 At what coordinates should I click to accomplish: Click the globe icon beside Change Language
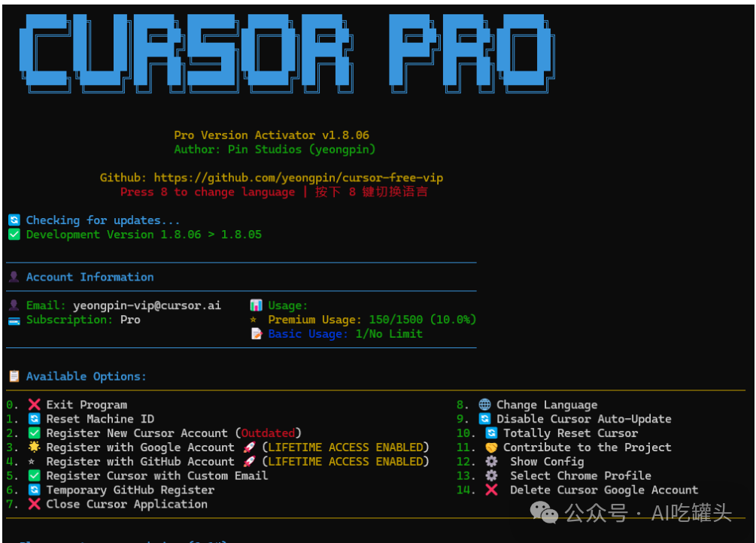(484, 404)
